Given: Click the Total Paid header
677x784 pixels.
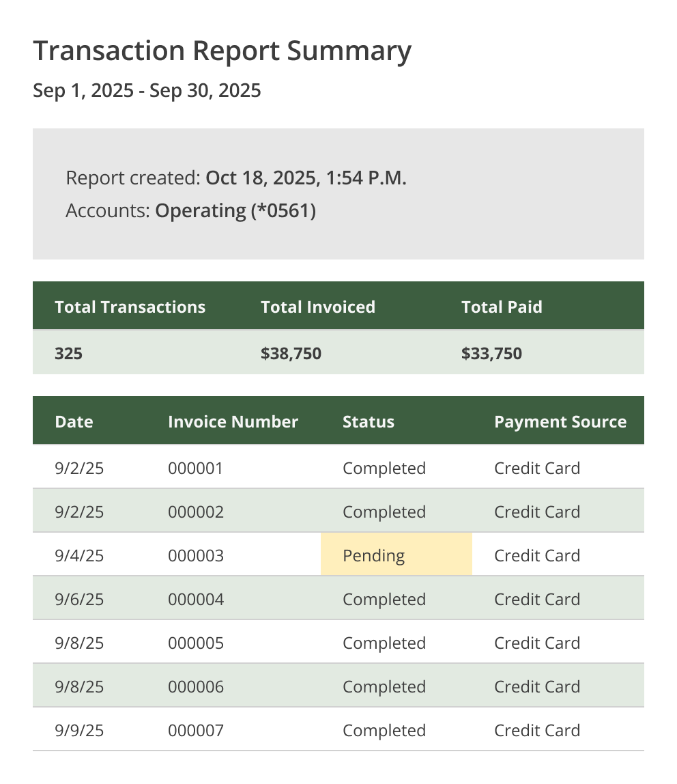Looking at the screenshot, I should point(502,307).
